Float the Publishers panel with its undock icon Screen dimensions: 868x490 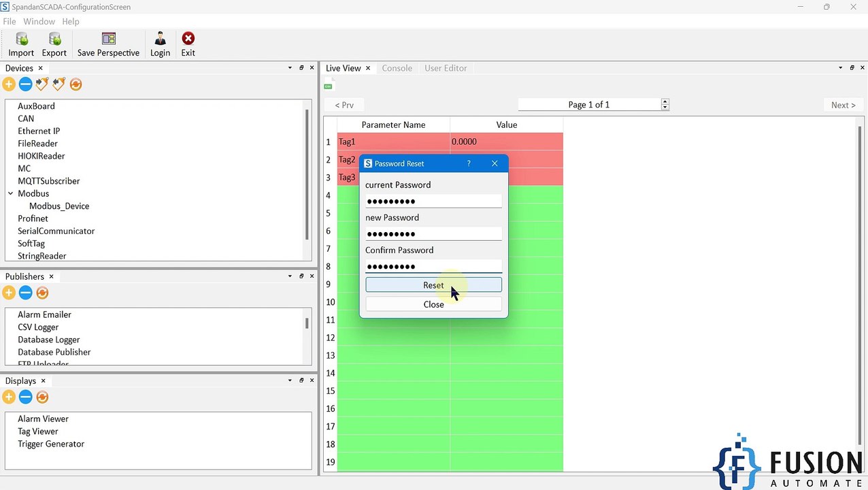pyautogui.click(x=301, y=276)
